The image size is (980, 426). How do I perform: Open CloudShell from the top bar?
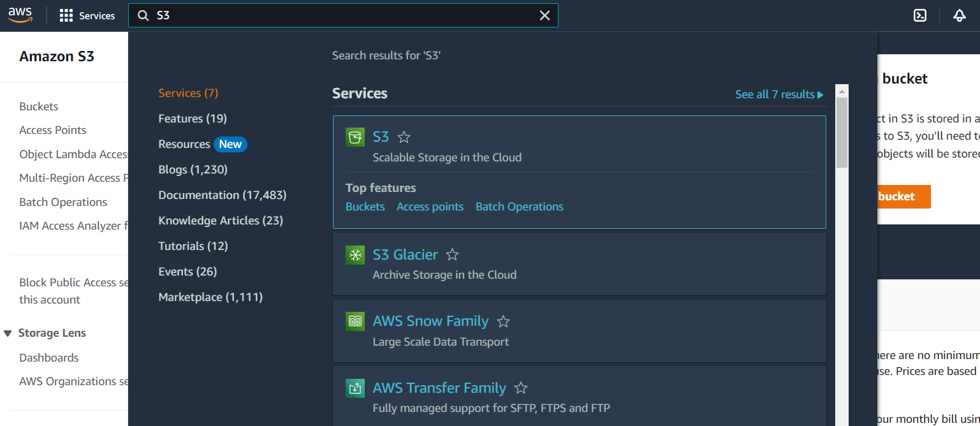pyautogui.click(x=919, y=15)
